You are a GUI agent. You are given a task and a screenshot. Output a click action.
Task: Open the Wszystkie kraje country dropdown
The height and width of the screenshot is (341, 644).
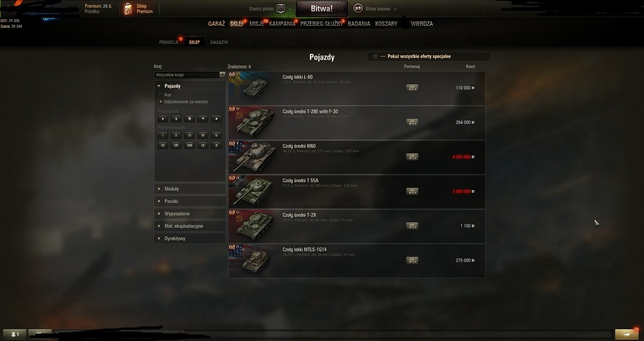[190, 75]
